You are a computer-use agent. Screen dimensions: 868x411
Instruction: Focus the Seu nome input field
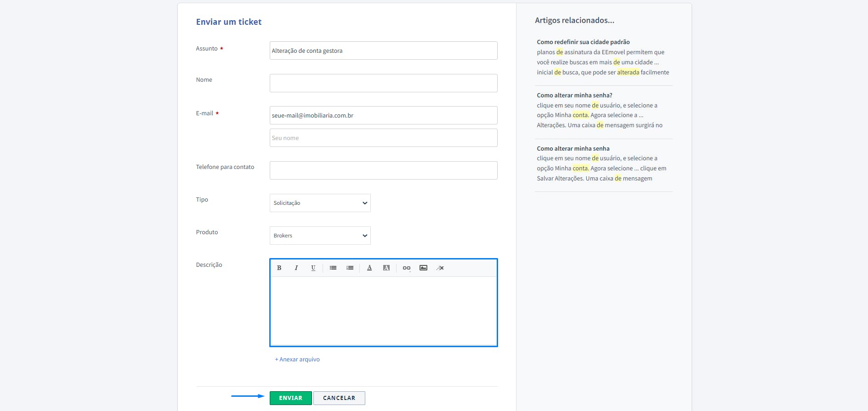click(x=384, y=138)
